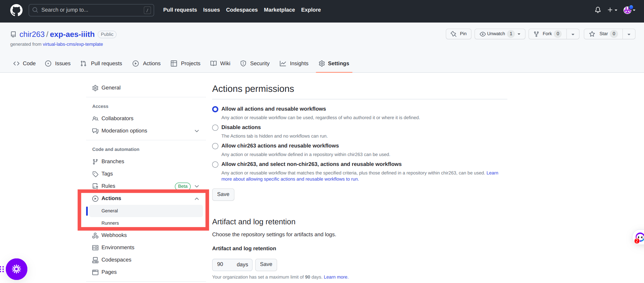
Task: Open Codespaces in the top navigation
Action: pos(242,10)
